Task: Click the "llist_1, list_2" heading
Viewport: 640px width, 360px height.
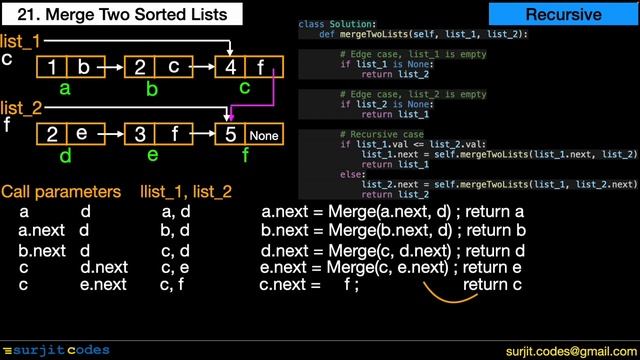Action: click(186, 192)
